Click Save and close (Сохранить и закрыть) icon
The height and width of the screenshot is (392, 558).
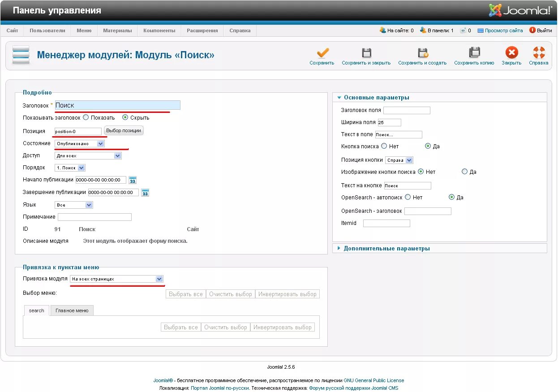366,52
